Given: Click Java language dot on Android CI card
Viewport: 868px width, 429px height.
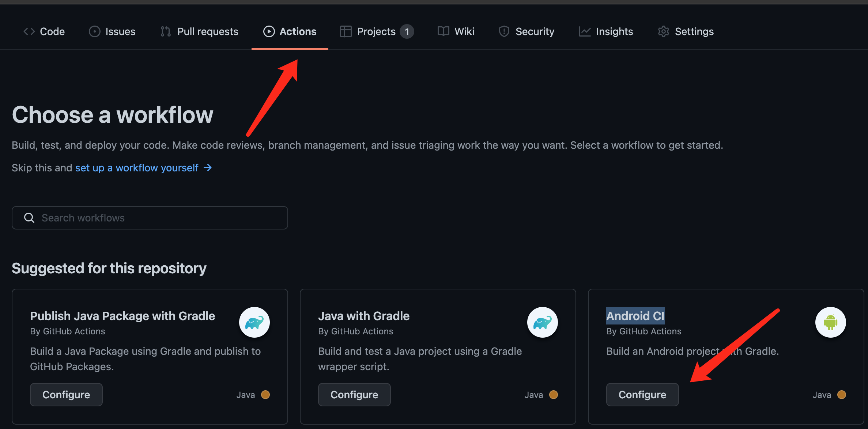Looking at the screenshot, I should (x=842, y=395).
